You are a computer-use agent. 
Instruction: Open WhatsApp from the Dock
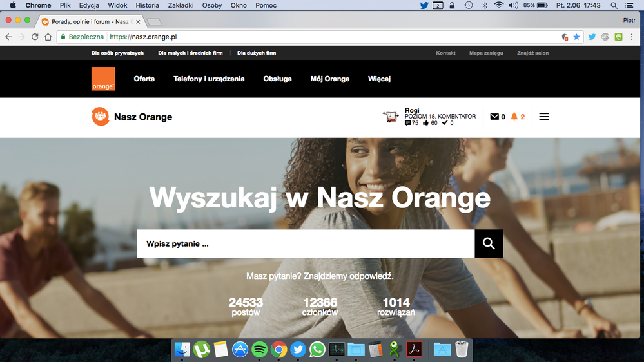coord(317,350)
